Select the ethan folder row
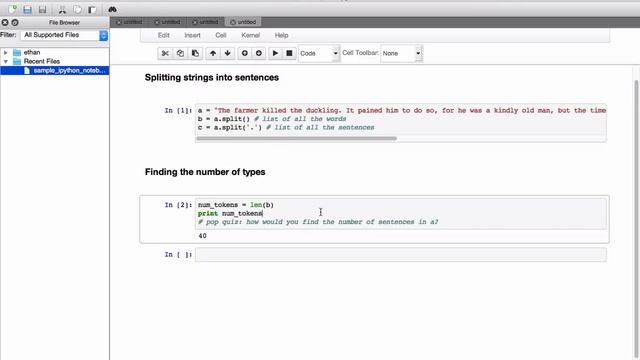640x360 pixels. tap(55, 52)
